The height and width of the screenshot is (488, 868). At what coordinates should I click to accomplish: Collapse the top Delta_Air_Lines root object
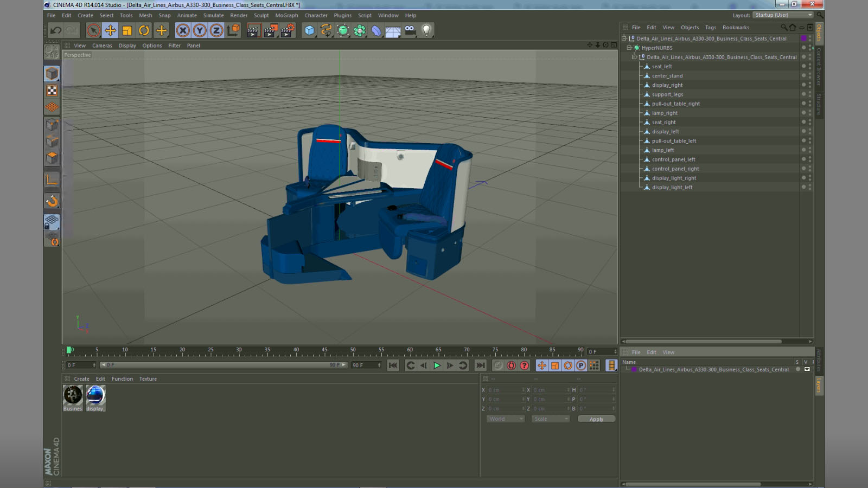coord(624,38)
